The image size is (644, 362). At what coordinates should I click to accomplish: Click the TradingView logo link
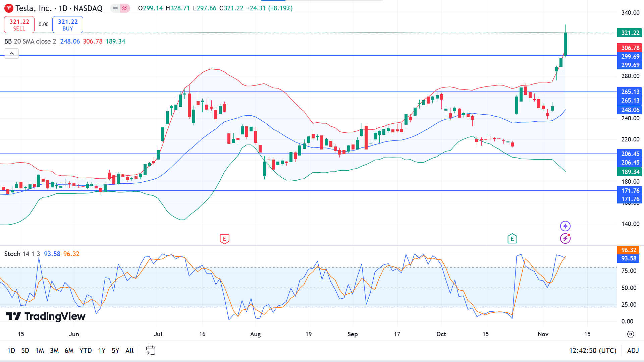46,316
